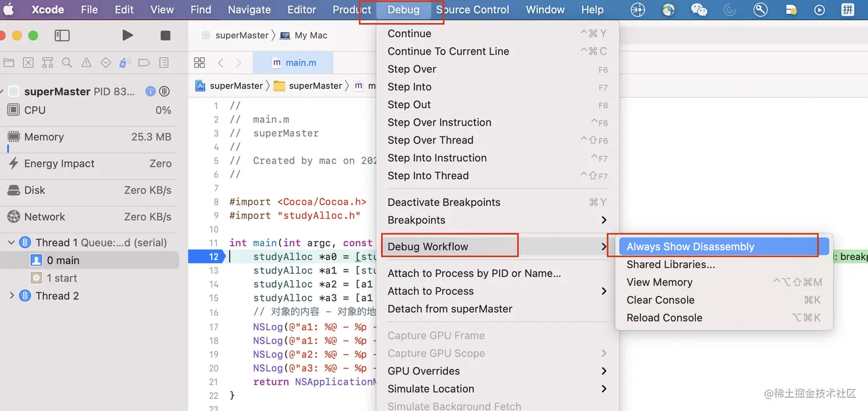Choose Detach from superMaster

point(497,309)
